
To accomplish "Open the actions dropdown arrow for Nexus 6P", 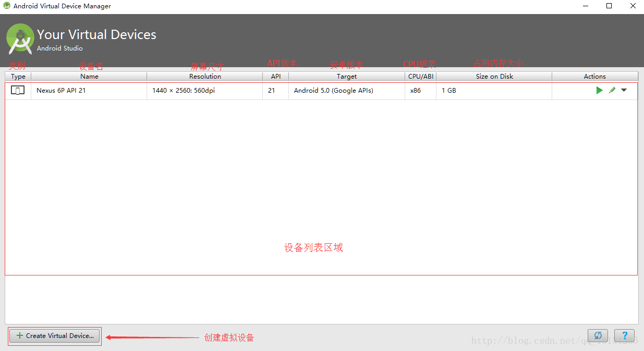I will pyautogui.click(x=624, y=91).
